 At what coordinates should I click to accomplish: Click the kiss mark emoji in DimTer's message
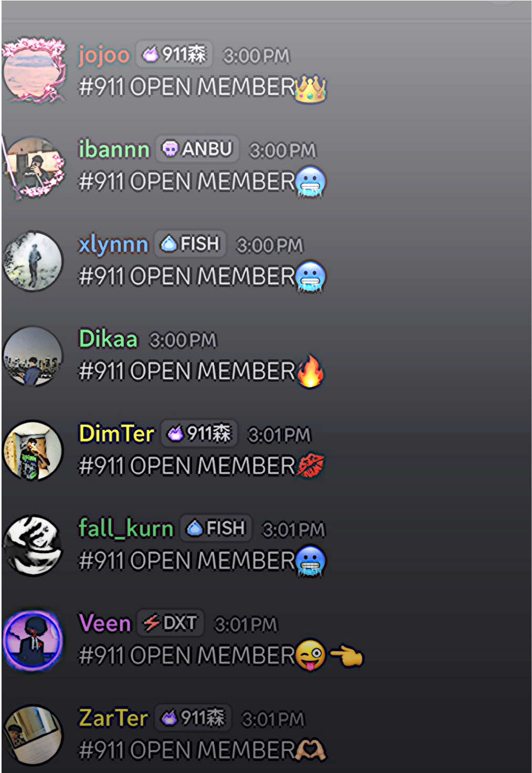pos(311,466)
